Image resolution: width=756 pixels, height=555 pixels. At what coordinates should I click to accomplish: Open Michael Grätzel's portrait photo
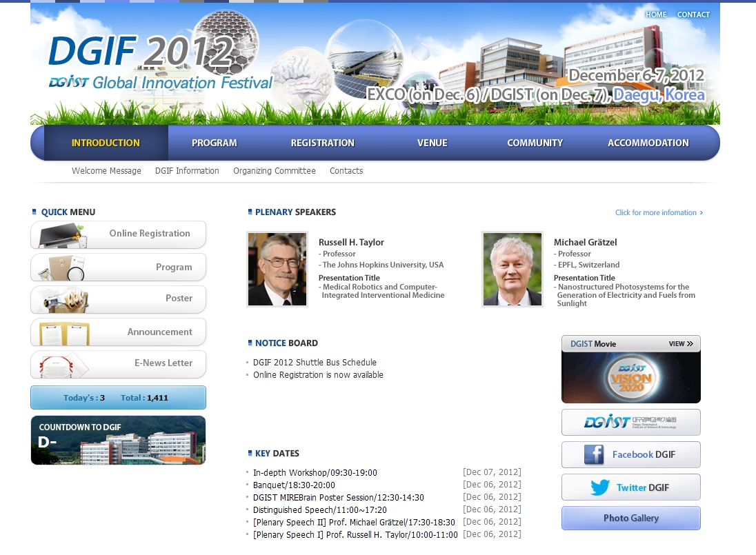(x=512, y=269)
